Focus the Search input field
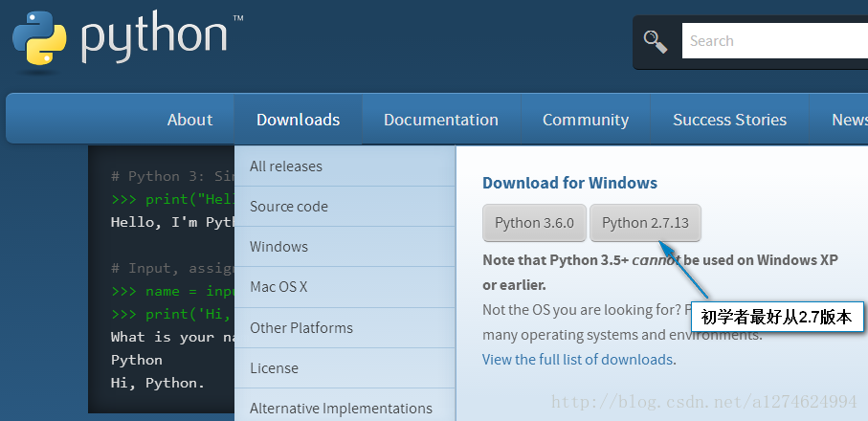 tap(775, 40)
